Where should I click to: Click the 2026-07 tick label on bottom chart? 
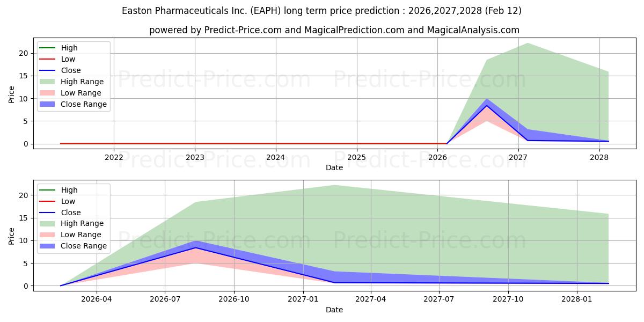(x=165, y=299)
